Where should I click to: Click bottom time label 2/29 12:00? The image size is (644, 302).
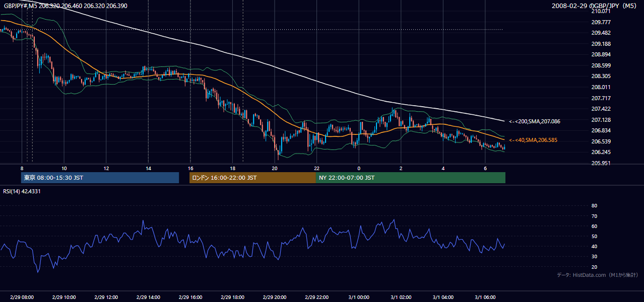click(106, 297)
